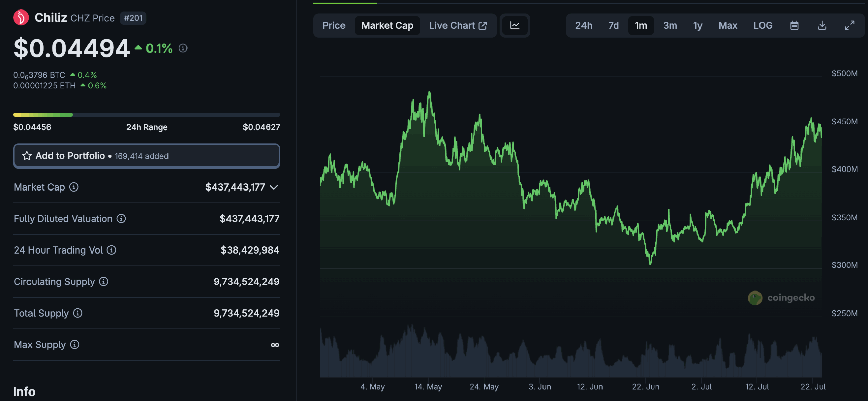Viewport: 868px width, 401px height.
Task: Click the $0.04456 24h low value
Action: coord(32,127)
